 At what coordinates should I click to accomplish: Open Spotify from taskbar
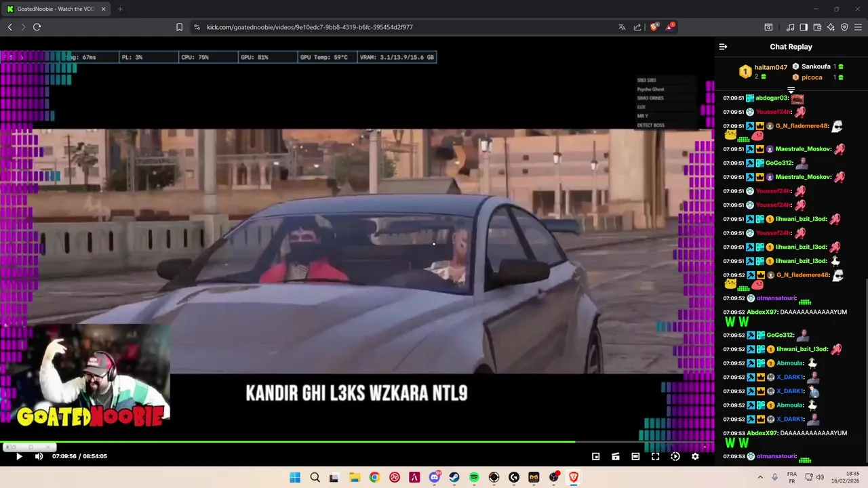[474, 477]
